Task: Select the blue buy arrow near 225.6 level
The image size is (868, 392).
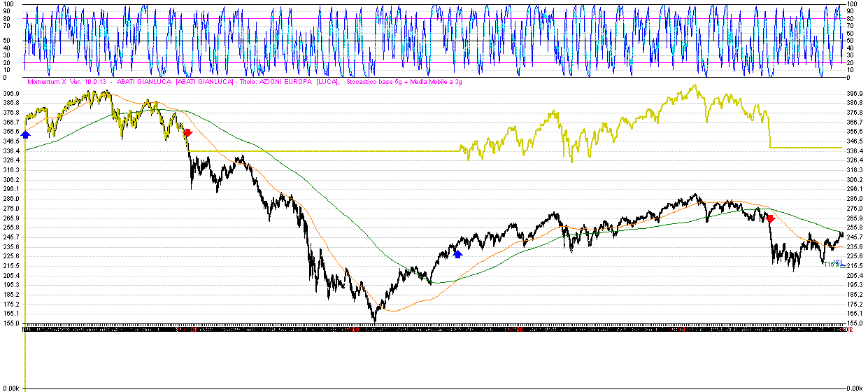Action: 458,254
